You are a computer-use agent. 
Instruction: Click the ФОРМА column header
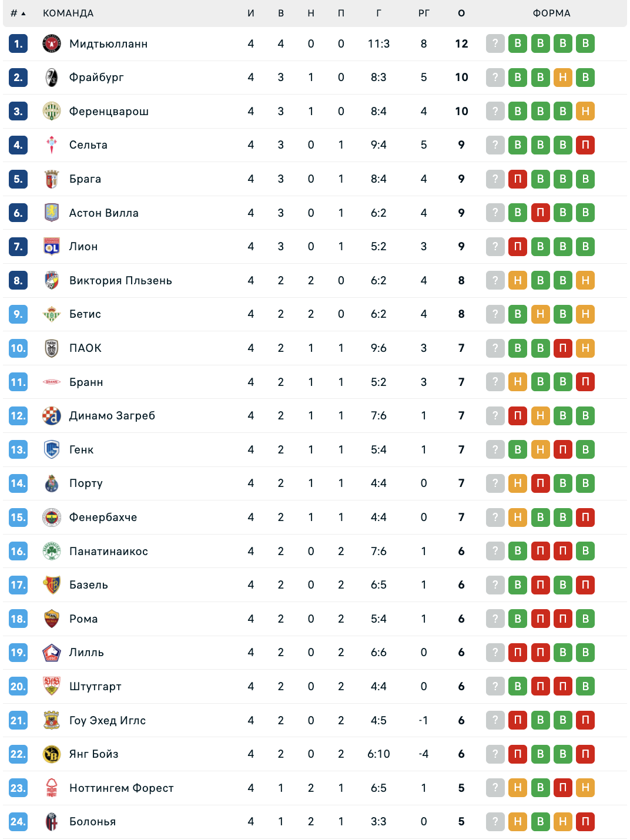(x=551, y=13)
